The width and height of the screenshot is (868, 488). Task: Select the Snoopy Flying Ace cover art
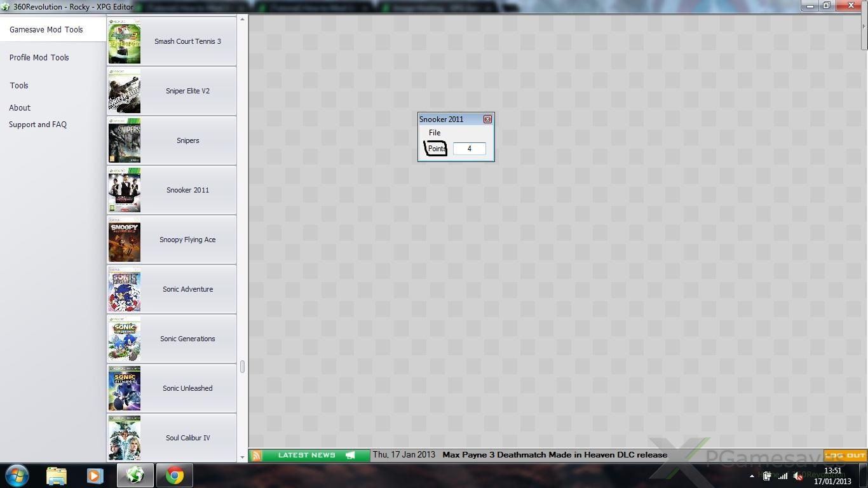click(124, 240)
